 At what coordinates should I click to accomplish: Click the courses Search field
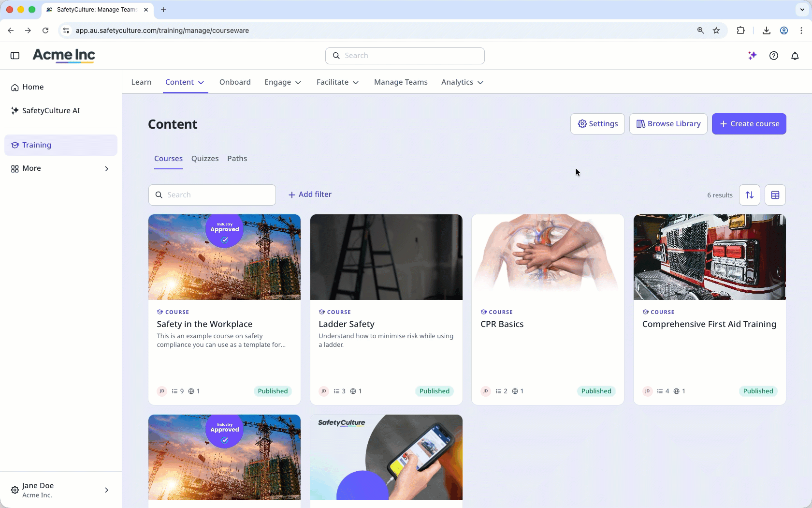click(x=212, y=195)
